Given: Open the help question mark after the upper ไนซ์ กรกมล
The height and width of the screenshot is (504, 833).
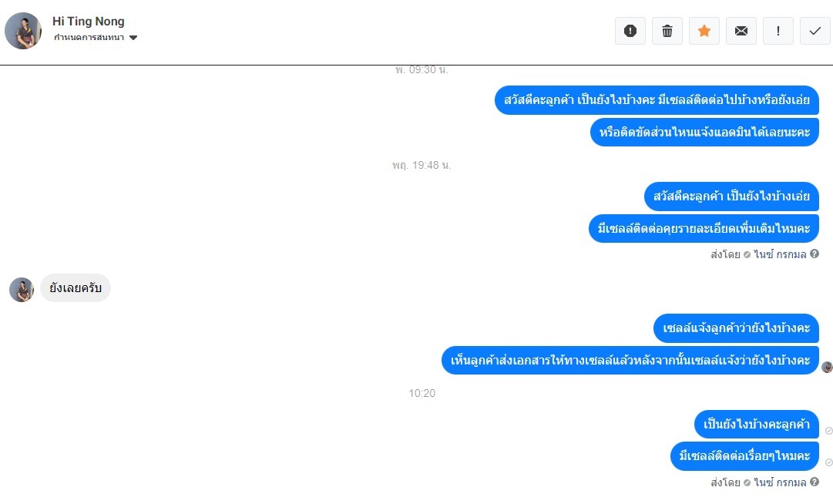Looking at the screenshot, I should click(815, 254).
